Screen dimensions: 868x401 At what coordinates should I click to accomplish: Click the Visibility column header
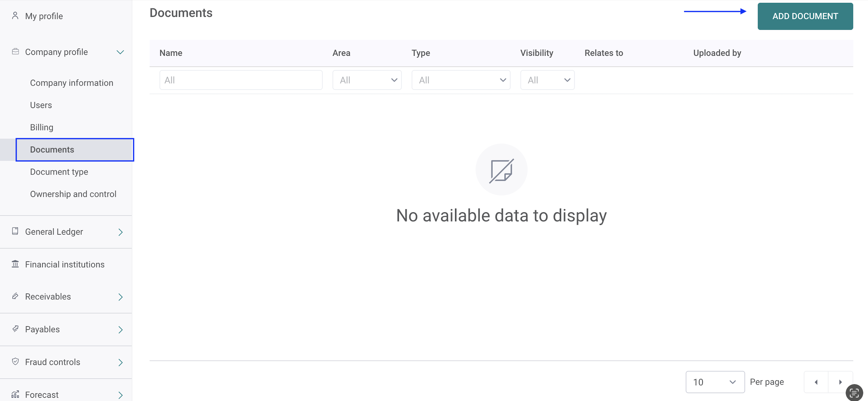click(537, 53)
